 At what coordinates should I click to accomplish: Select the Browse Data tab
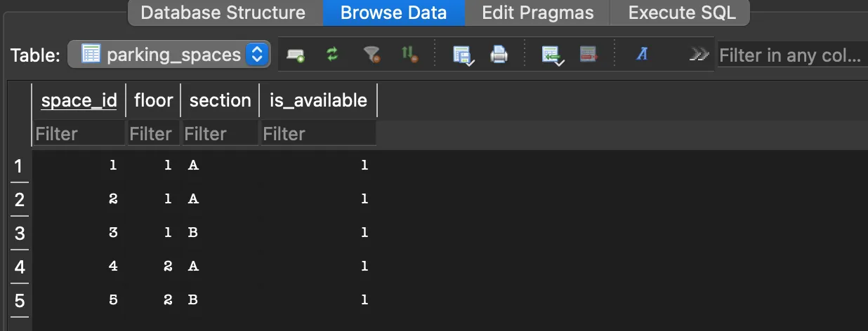tap(393, 13)
